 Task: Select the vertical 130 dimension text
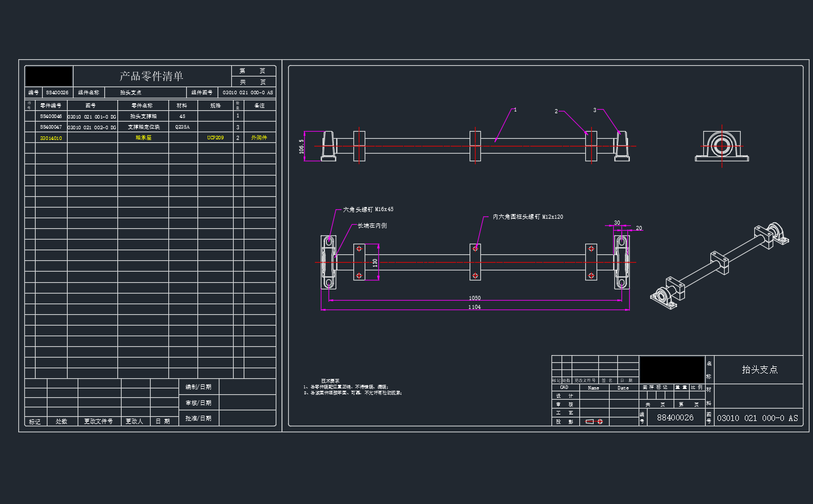tap(375, 262)
